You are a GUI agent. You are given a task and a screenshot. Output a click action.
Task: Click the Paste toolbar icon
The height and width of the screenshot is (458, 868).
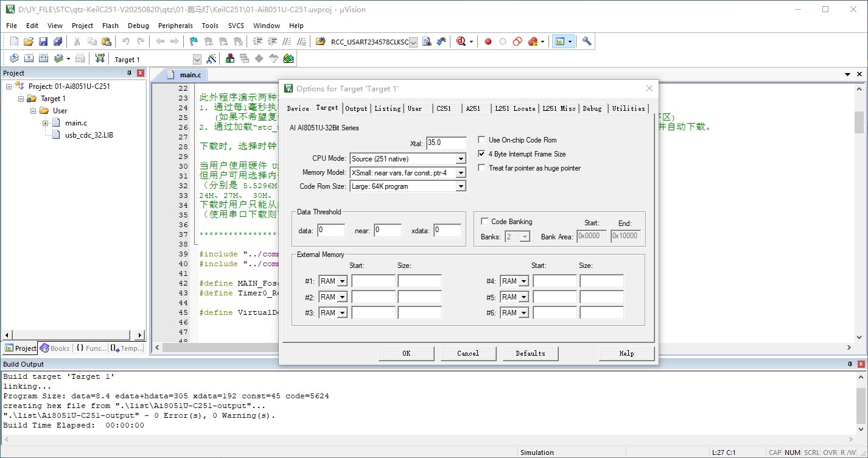coord(107,41)
